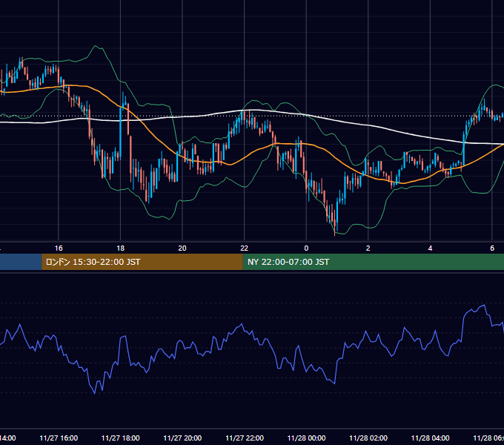Screen dimensions: 504x445
Task: Click the 11/27 18:00 date label on the lower axis
Action: pyautogui.click(x=121, y=438)
